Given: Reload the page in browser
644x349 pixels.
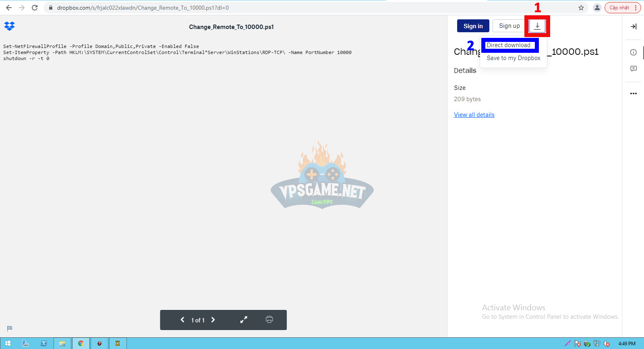Looking at the screenshot, I should [x=35, y=8].
